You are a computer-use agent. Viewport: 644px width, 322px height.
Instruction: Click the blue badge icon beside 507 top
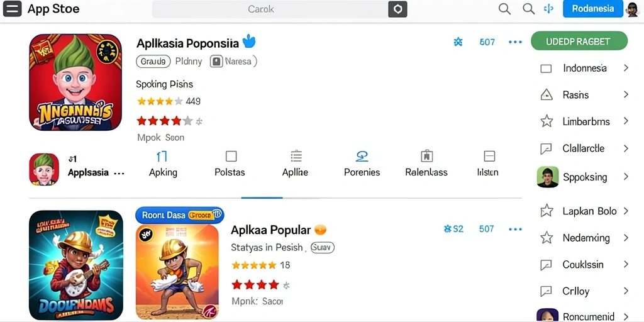click(x=458, y=42)
